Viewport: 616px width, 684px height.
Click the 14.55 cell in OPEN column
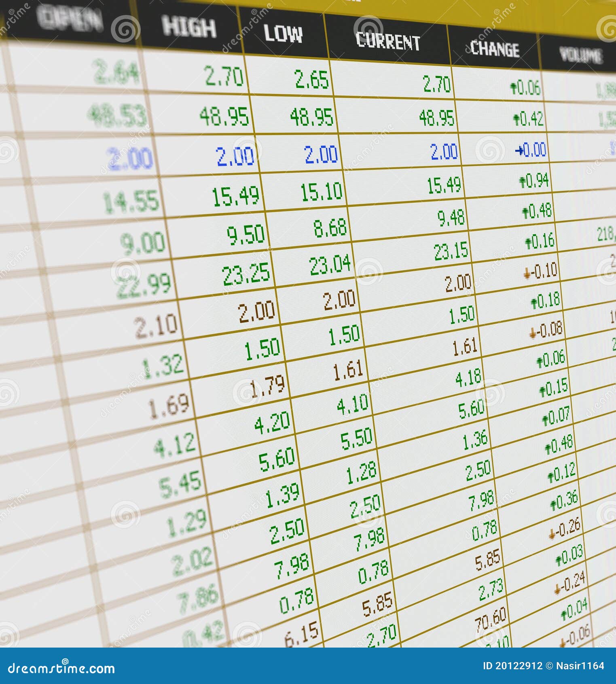click(x=131, y=202)
